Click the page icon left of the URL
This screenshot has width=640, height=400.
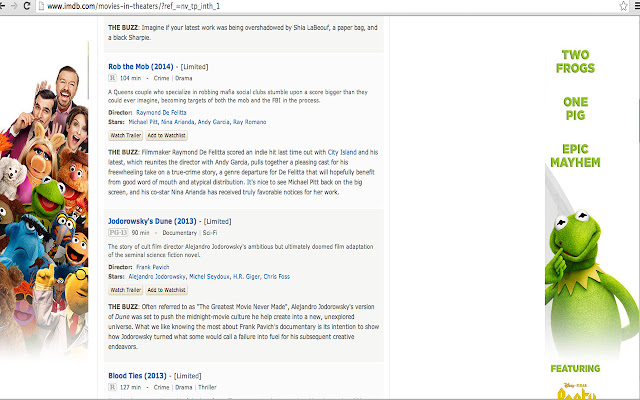pos(41,6)
